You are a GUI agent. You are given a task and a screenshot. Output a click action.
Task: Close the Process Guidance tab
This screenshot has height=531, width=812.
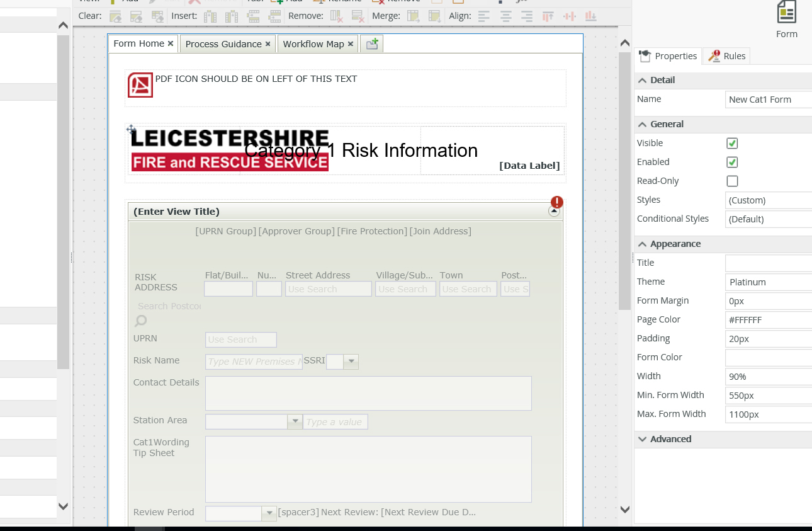click(x=268, y=44)
